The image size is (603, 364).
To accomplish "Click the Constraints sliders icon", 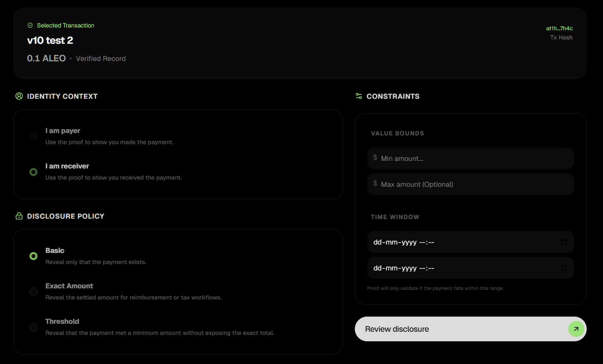I will click(359, 96).
